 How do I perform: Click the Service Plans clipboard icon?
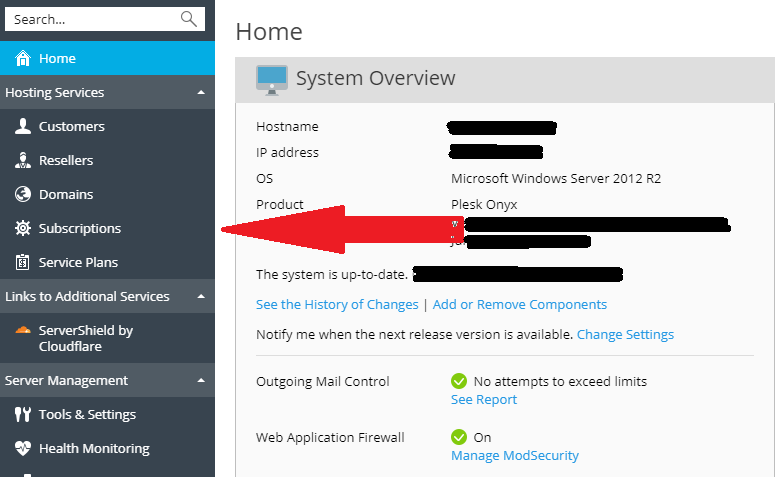coord(23,262)
